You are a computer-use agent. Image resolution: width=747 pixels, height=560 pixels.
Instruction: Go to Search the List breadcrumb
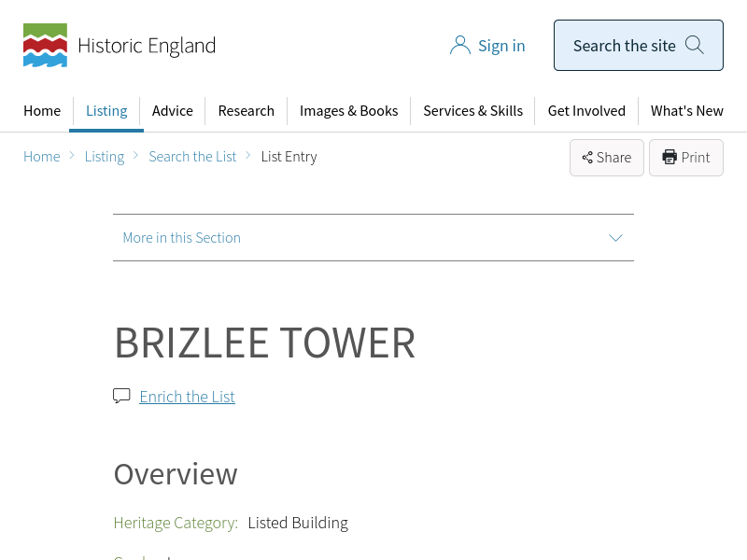(192, 157)
